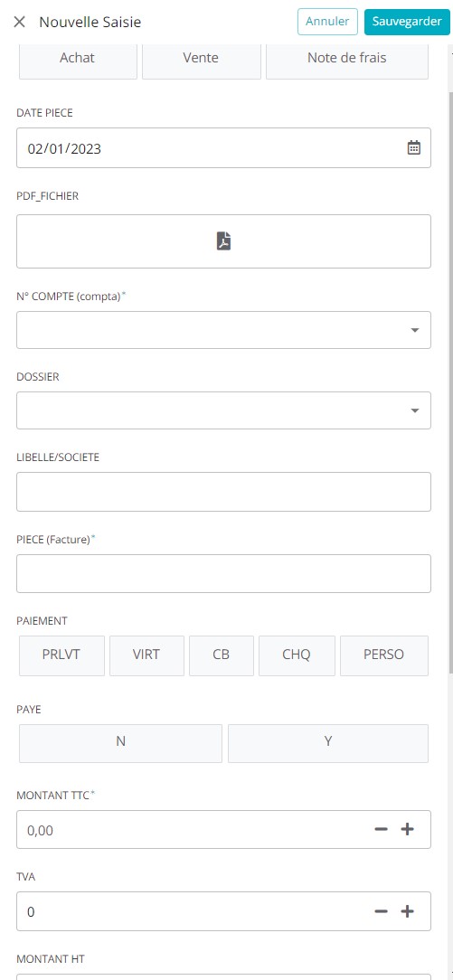Mark PAYE as Y
This screenshot has width=453, height=980.
[328, 743]
